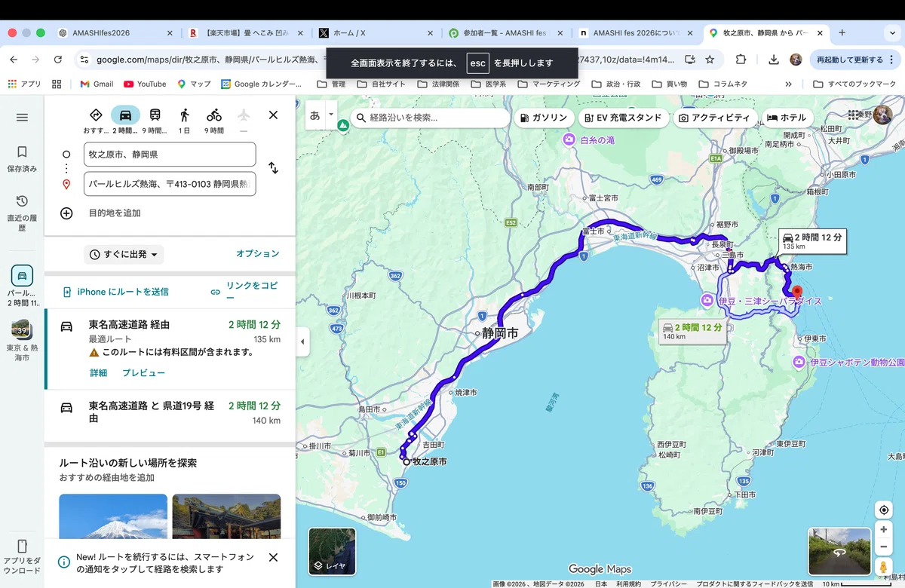Select the Street View pegman
This screenshot has width=905, height=588.
pos(884,567)
